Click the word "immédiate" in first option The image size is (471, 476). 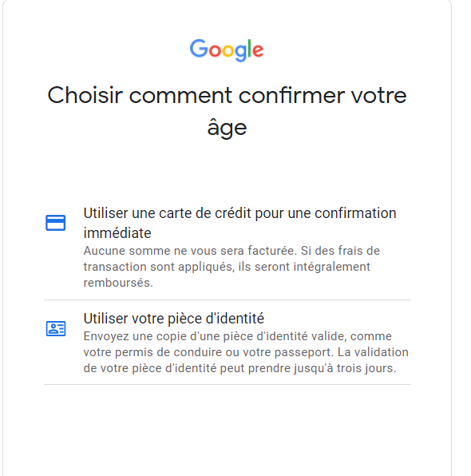[x=117, y=233]
